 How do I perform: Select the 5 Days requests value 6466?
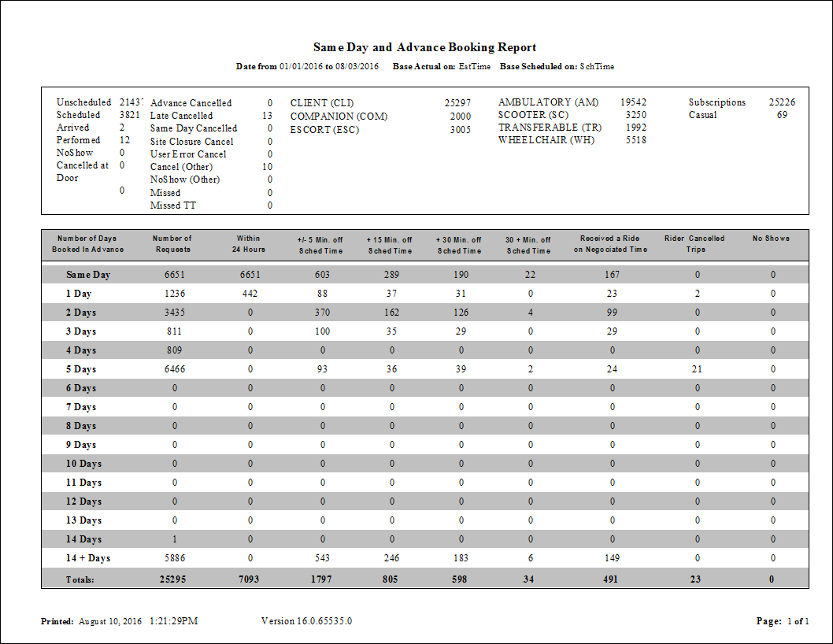175,369
